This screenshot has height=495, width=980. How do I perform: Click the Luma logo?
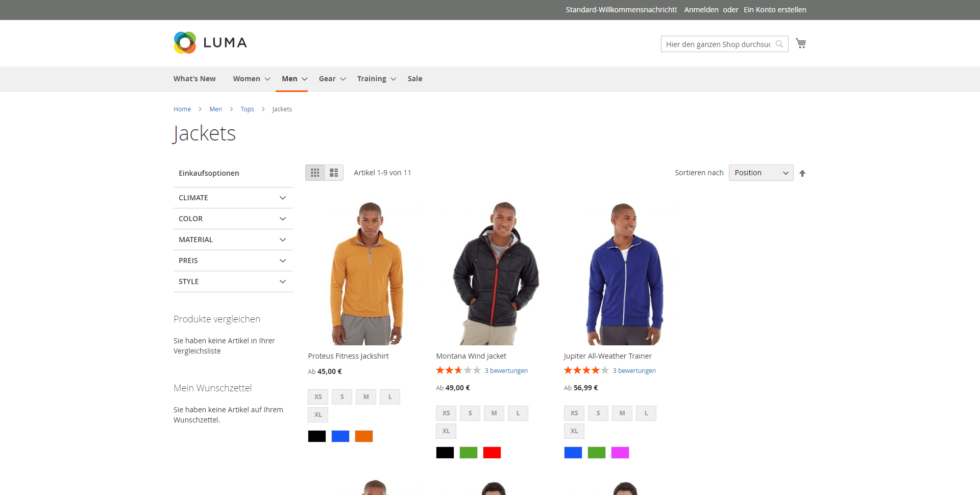pos(210,42)
